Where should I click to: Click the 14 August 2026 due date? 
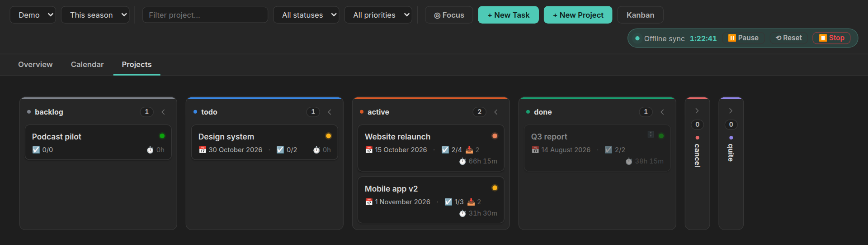566,150
